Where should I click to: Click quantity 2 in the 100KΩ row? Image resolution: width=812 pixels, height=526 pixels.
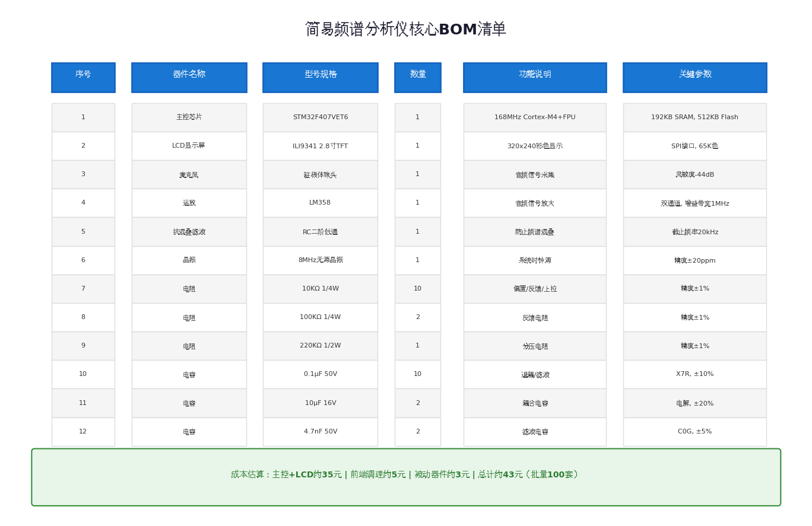[x=418, y=317]
